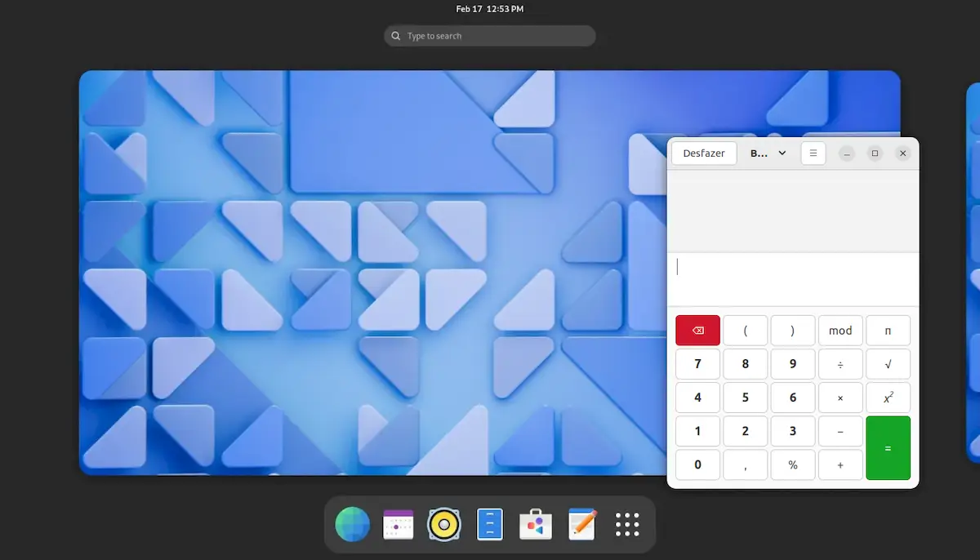This screenshot has width=980, height=560.
Task: Open the clock showing Feb 17 12:53 PM
Action: point(490,9)
